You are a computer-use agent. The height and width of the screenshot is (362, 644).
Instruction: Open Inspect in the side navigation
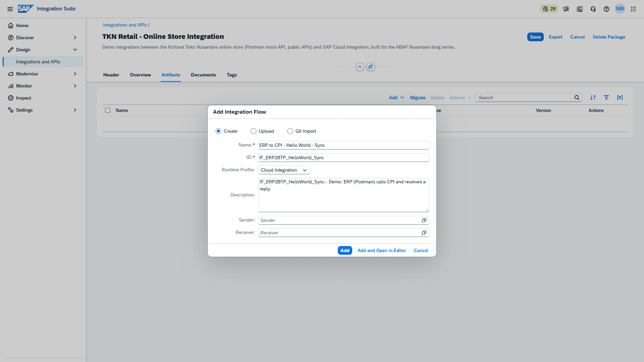click(x=43, y=98)
